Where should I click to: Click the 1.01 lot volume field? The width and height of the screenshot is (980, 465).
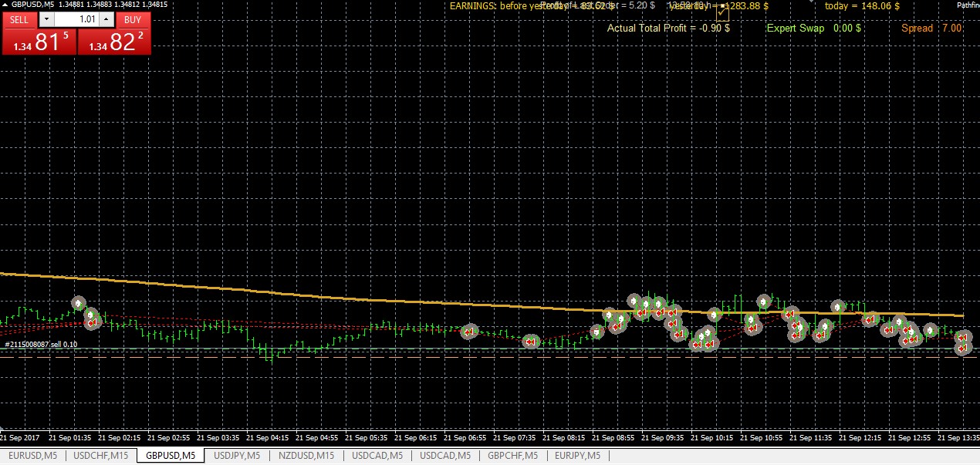[77, 19]
